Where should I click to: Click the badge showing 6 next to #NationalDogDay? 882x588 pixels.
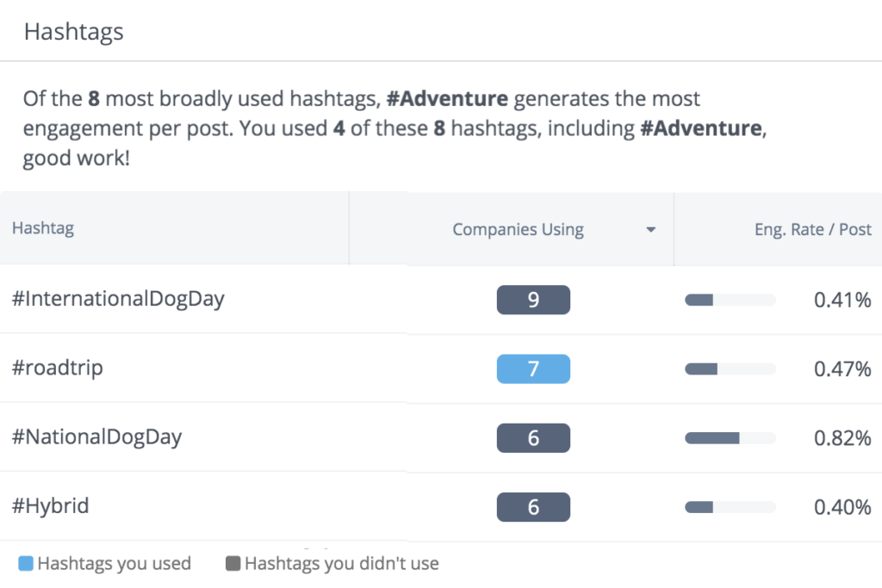click(x=533, y=437)
